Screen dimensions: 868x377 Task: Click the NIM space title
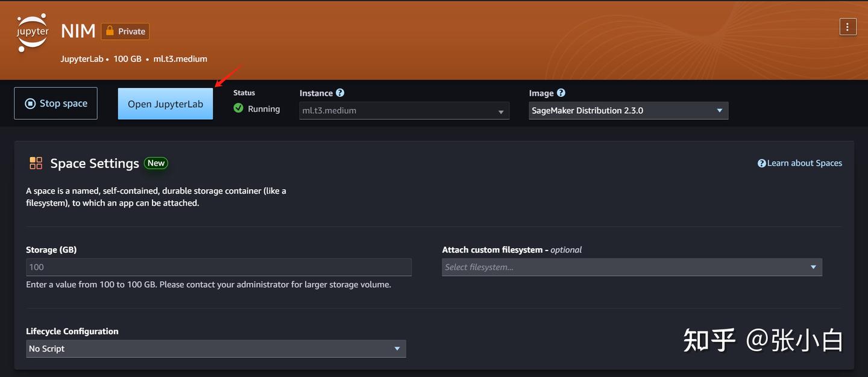(x=78, y=31)
